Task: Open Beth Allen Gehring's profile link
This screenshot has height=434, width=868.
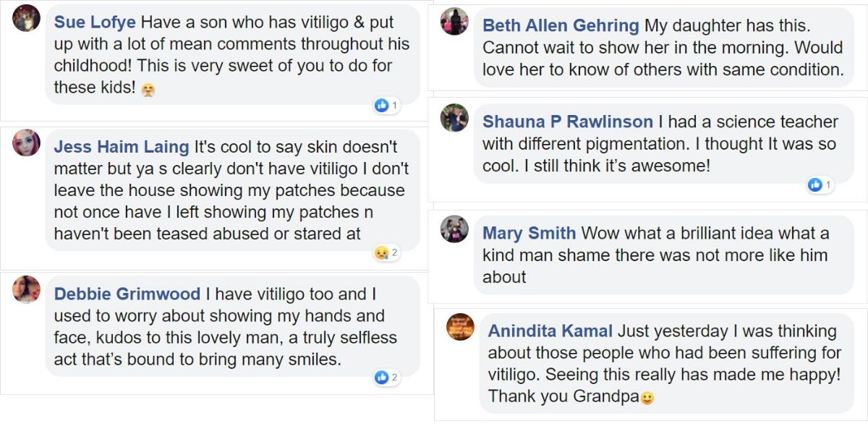Action: [561, 26]
